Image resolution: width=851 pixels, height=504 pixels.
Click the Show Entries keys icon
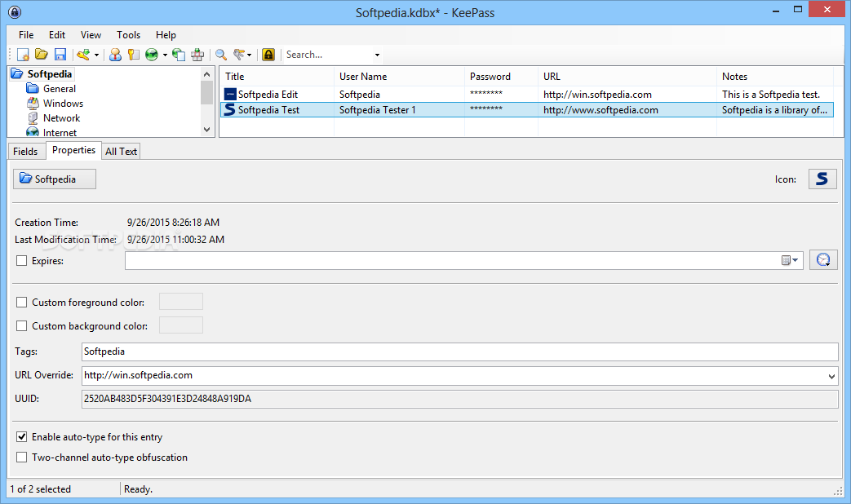click(x=239, y=55)
